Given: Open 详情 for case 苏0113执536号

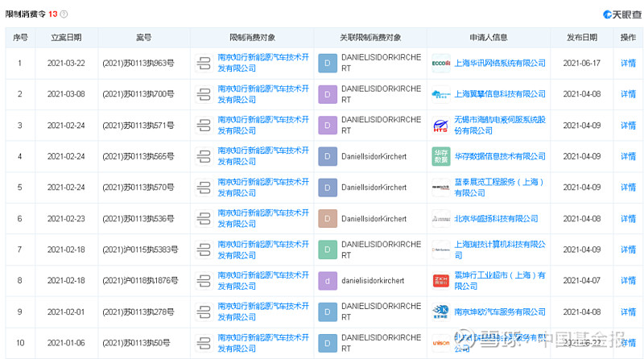Looking at the screenshot, I should point(628,218).
